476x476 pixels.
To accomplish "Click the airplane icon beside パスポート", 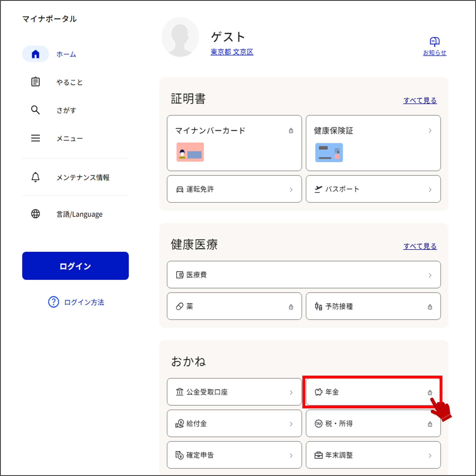I will click(318, 189).
